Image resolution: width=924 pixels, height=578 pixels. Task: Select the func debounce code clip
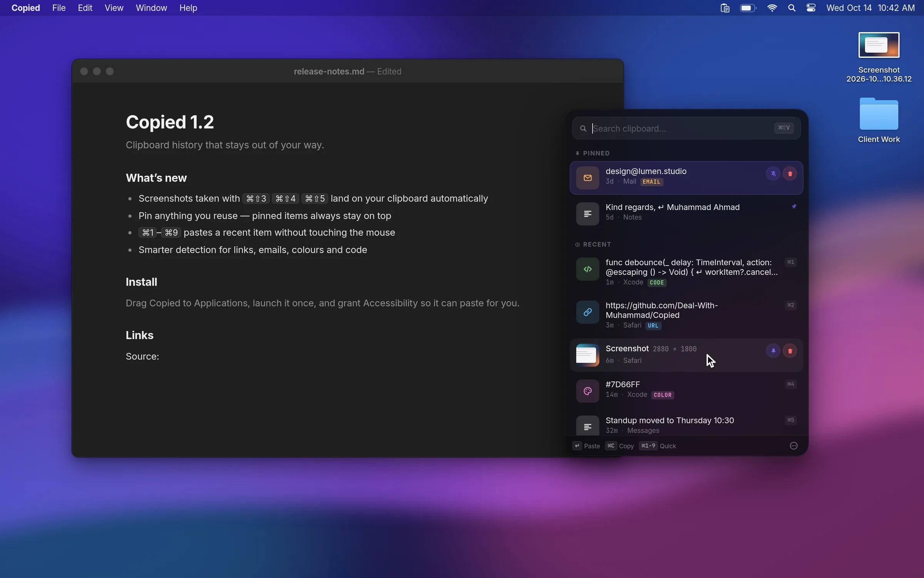(x=686, y=272)
